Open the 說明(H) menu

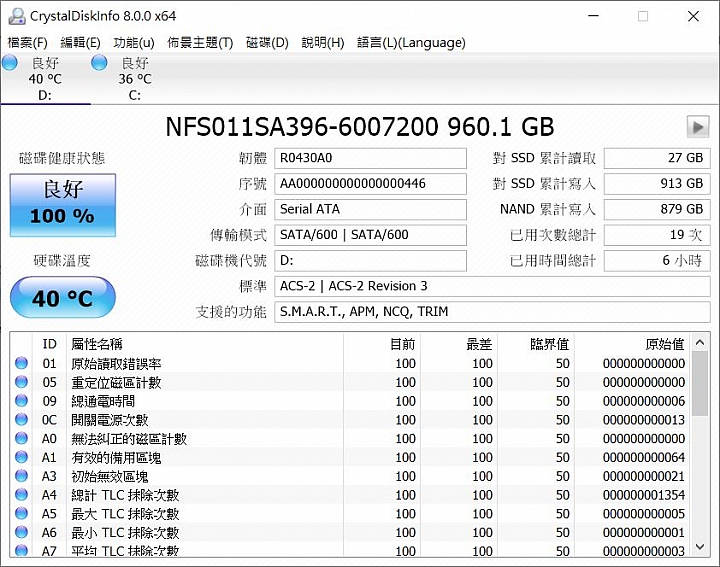(323, 43)
